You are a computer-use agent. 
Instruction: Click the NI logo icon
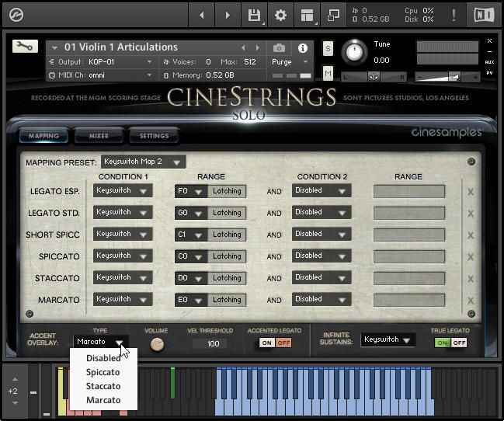(484, 15)
